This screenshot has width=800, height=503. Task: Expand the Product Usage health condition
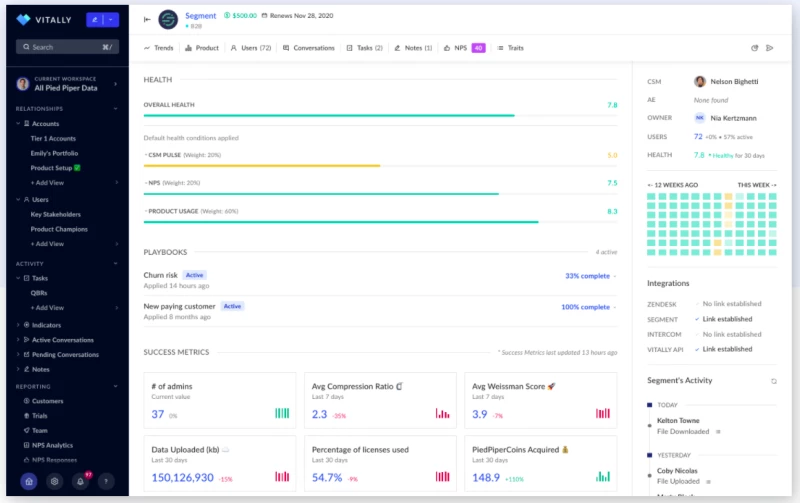[x=145, y=211]
